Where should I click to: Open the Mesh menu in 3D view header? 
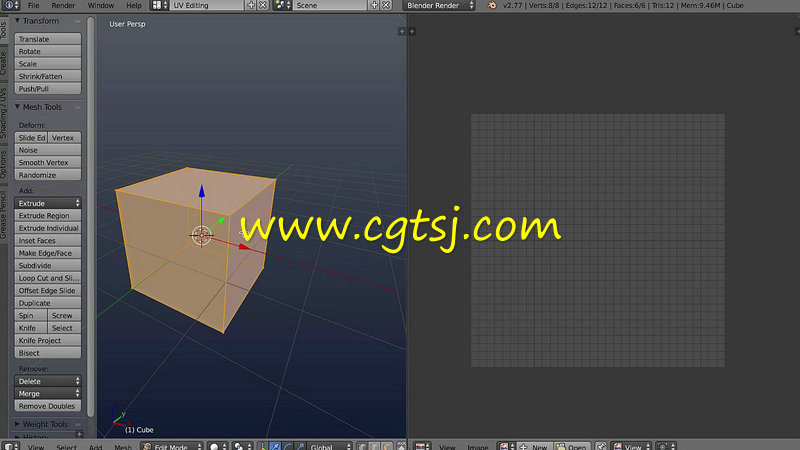tap(122, 447)
